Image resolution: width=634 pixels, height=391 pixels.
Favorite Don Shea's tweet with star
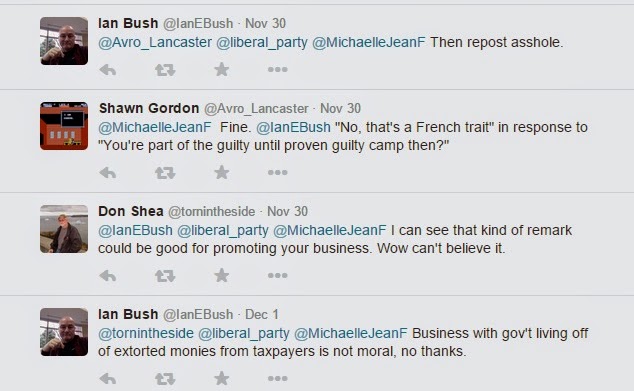point(222,276)
